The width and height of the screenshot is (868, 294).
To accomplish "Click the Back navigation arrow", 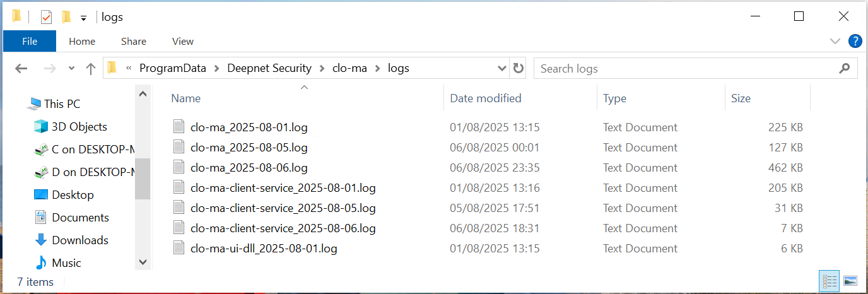I will (21, 69).
